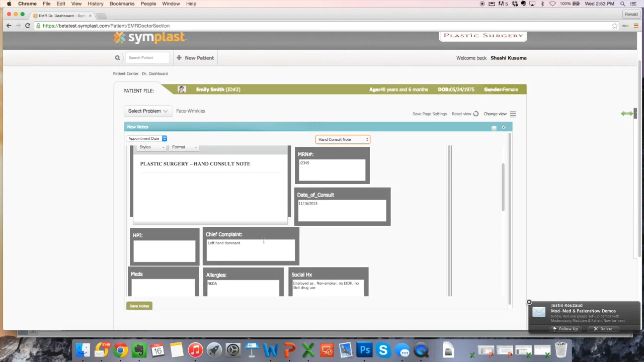
Task: Click into the Chief Complaint text field
Action: pyautogui.click(x=251, y=250)
